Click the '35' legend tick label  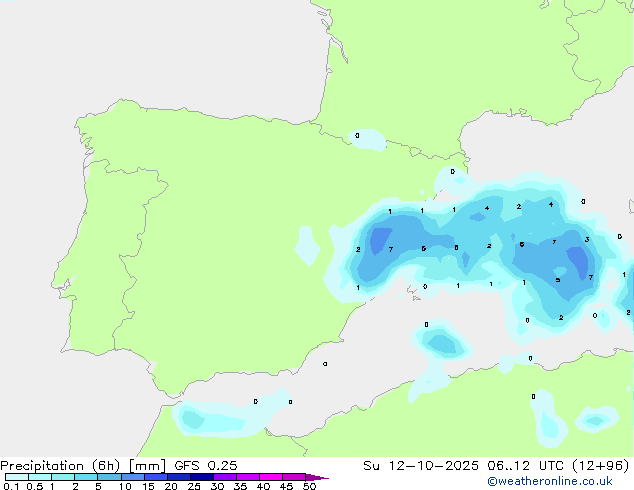(x=240, y=486)
